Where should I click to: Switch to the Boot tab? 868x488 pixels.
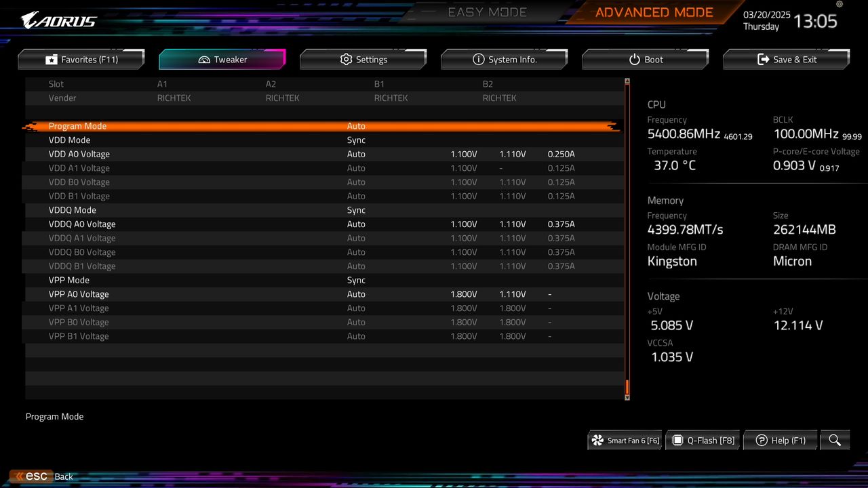pyautogui.click(x=646, y=60)
